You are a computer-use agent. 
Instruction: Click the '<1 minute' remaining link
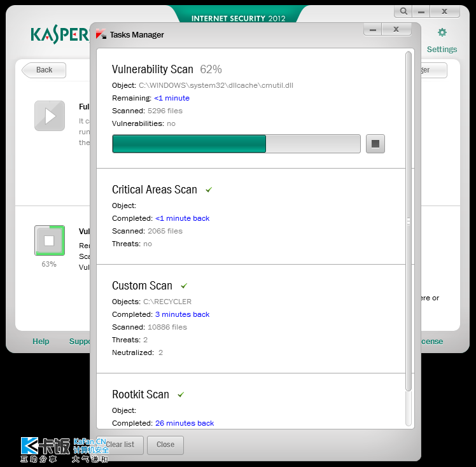(172, 98)
